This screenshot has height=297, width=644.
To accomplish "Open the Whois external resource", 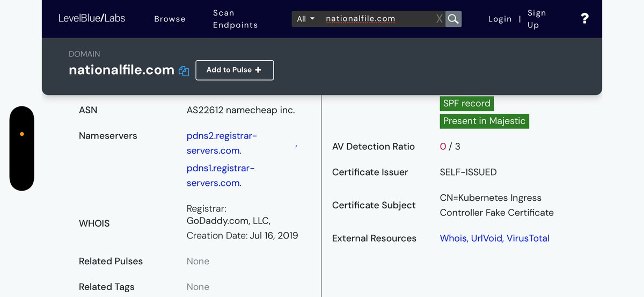I will pos(453,238).
